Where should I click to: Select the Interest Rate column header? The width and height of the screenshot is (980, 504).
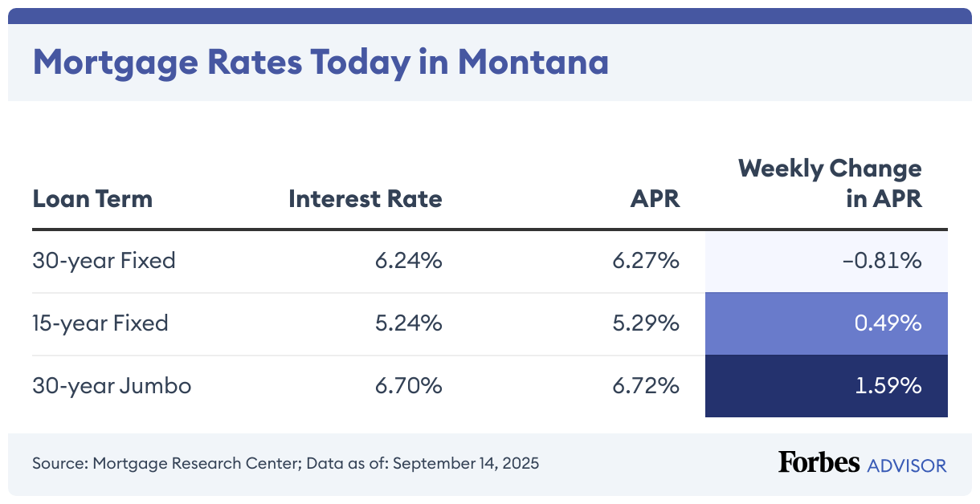click(365, 198)
